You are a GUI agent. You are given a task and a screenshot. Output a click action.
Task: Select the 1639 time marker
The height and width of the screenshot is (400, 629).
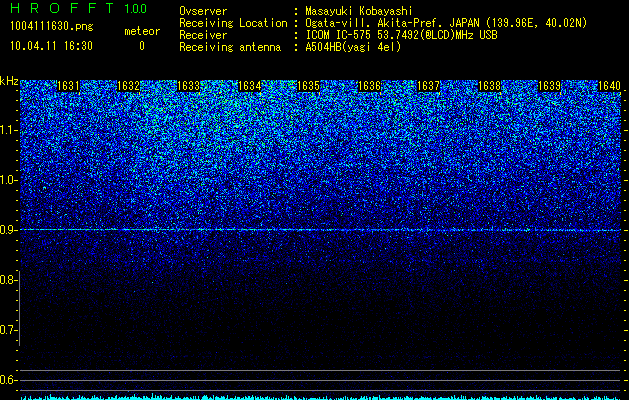tap(549, 86)
